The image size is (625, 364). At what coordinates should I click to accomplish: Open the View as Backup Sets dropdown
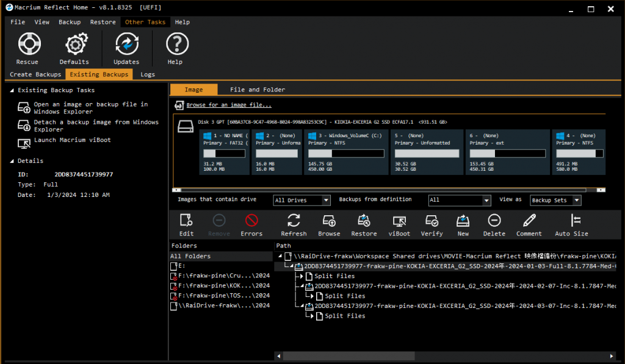pyautogui.click(x=555, y=201)
